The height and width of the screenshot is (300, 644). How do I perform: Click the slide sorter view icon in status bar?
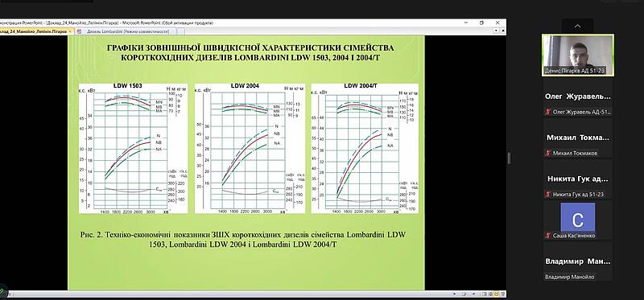(490, 294)
